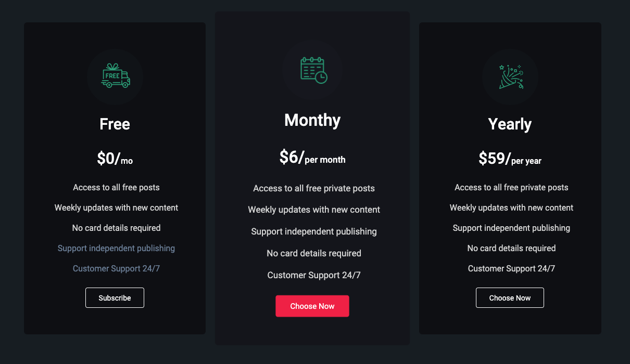Select the Yearly plan title

510,124
